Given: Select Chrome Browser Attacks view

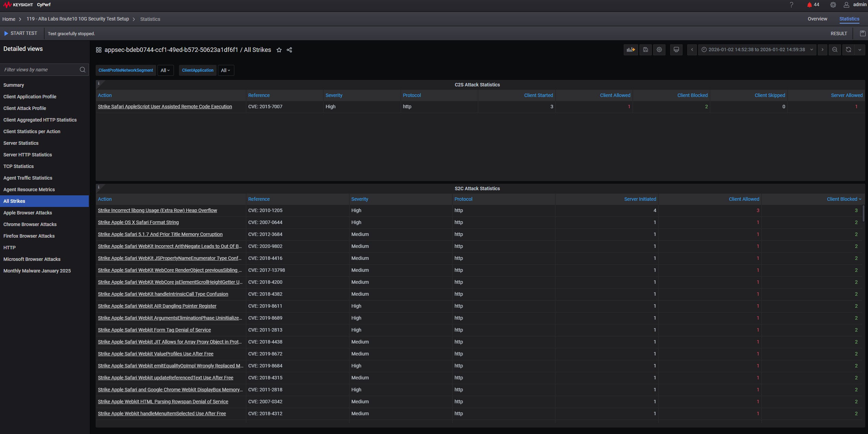Looking at the screenshot, I should (x=30, y=224).
